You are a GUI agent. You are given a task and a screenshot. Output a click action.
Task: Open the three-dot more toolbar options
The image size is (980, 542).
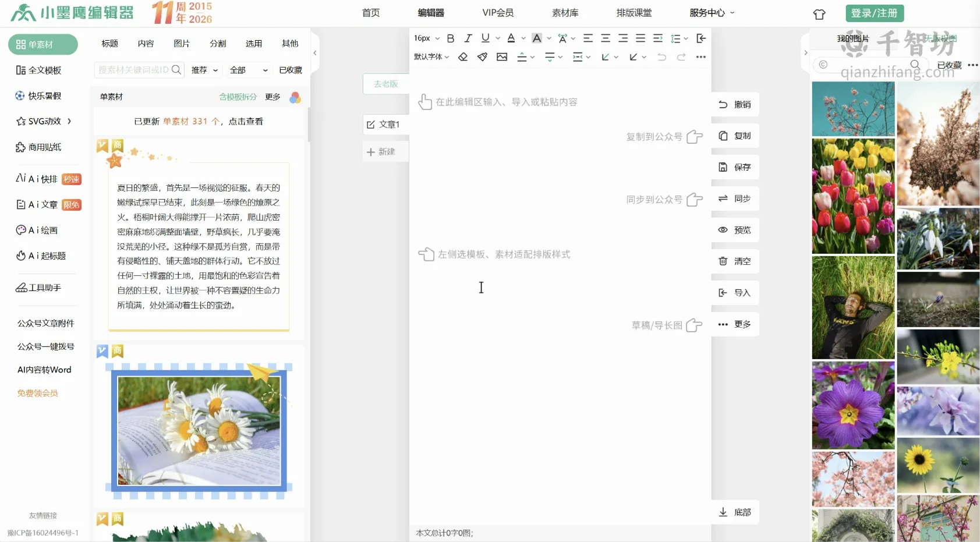pos(700,57)
